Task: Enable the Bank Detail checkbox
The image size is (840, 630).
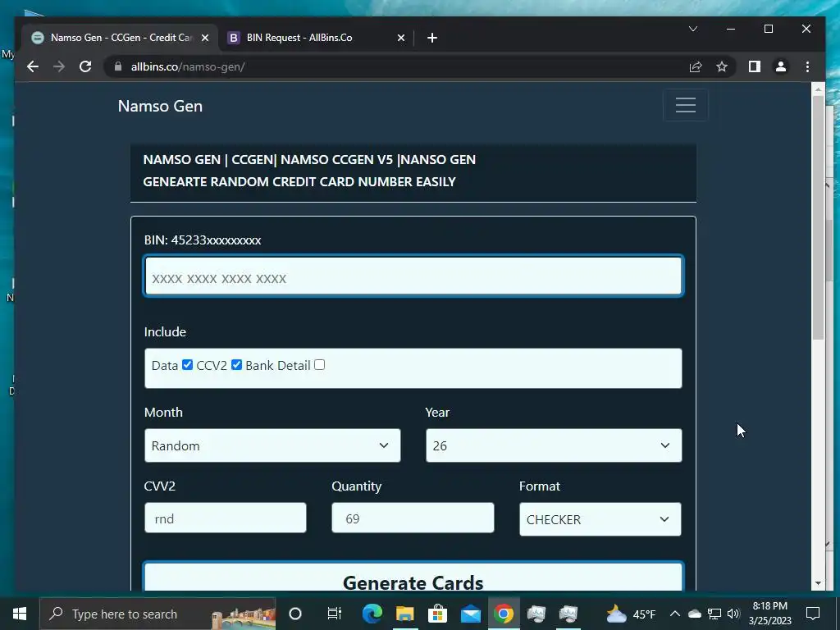Action: (319, 365)
